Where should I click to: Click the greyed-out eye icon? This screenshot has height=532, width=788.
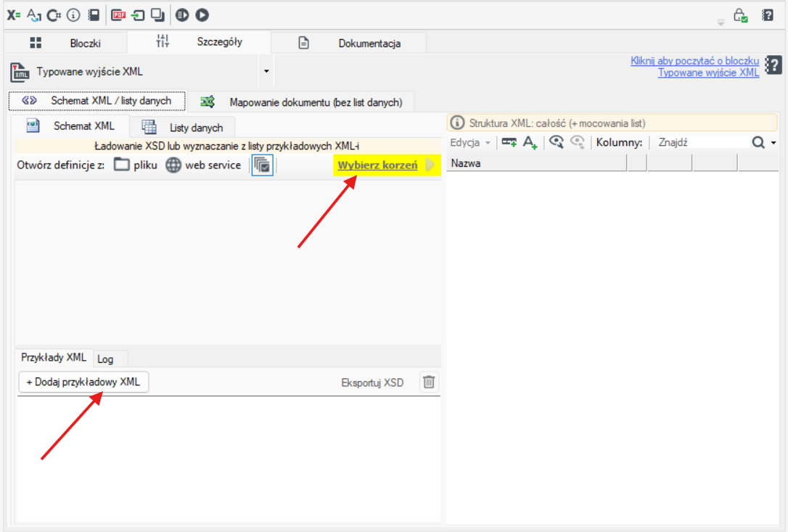(x=578, y=142)
